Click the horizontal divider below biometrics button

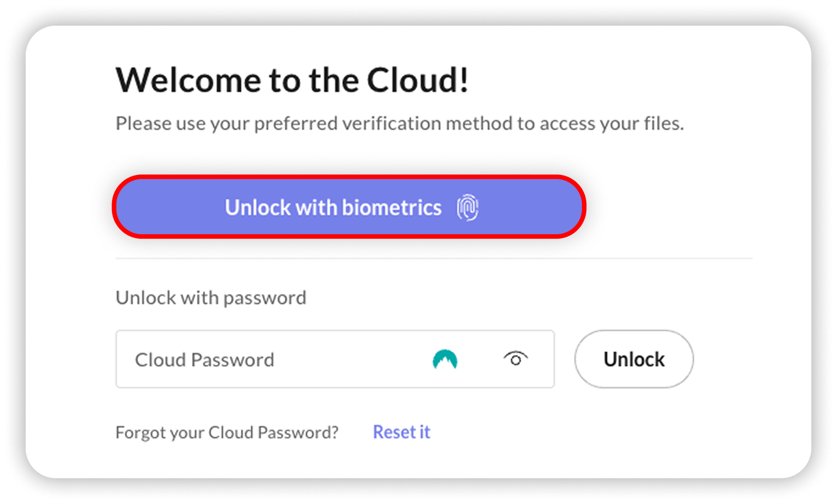(x=434, y=259)
